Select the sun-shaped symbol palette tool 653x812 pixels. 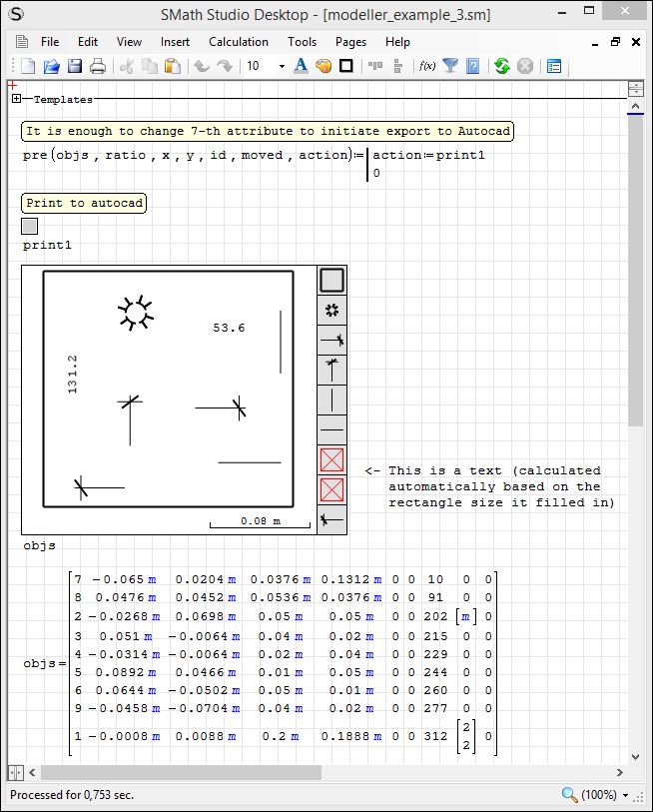pos(331,311)
